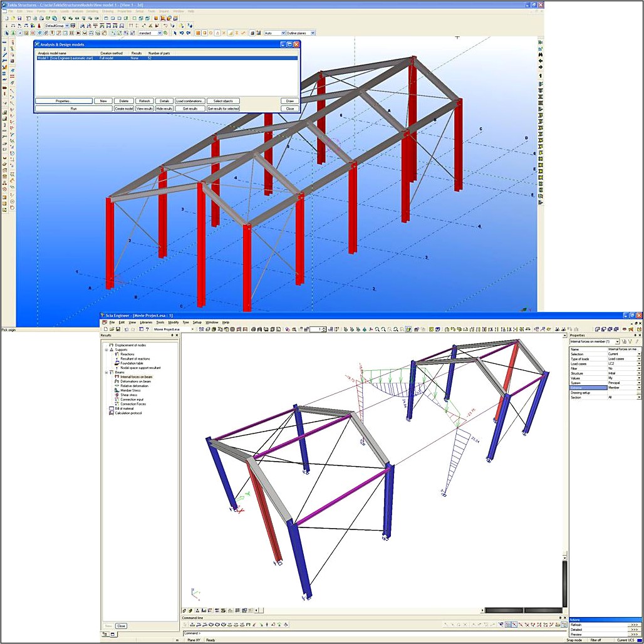Screen dimensions: 644x644
Task: Click Foundation table icon in Results tree
Action: coord(117,363)
